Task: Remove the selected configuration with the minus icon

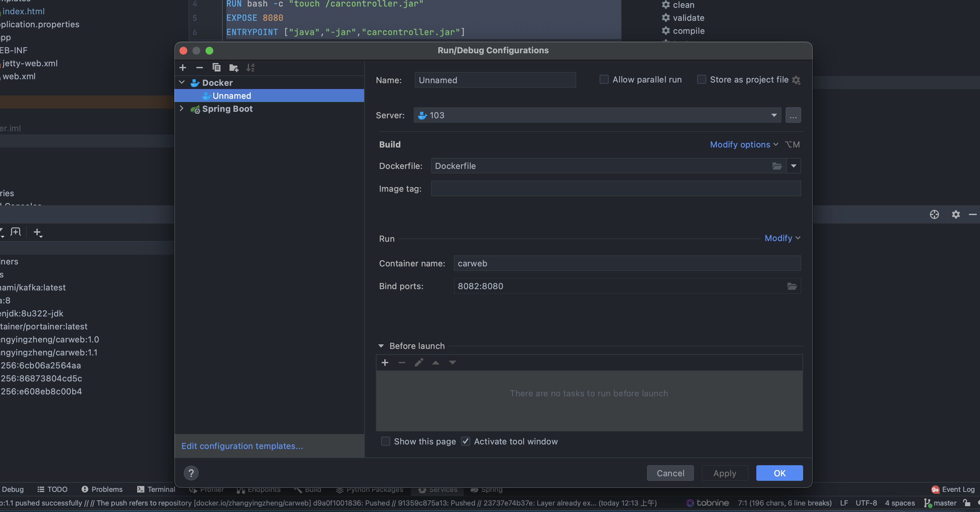Action: (x=199, y=68)
